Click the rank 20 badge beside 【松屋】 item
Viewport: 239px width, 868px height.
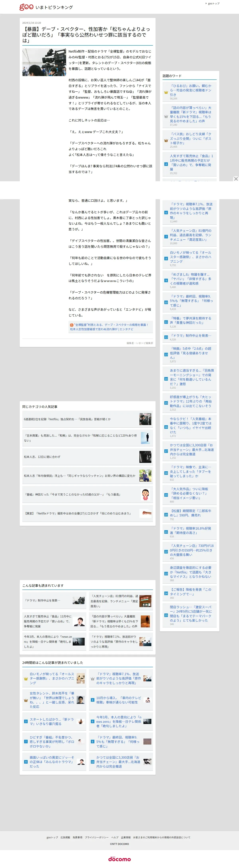[166, 515]
